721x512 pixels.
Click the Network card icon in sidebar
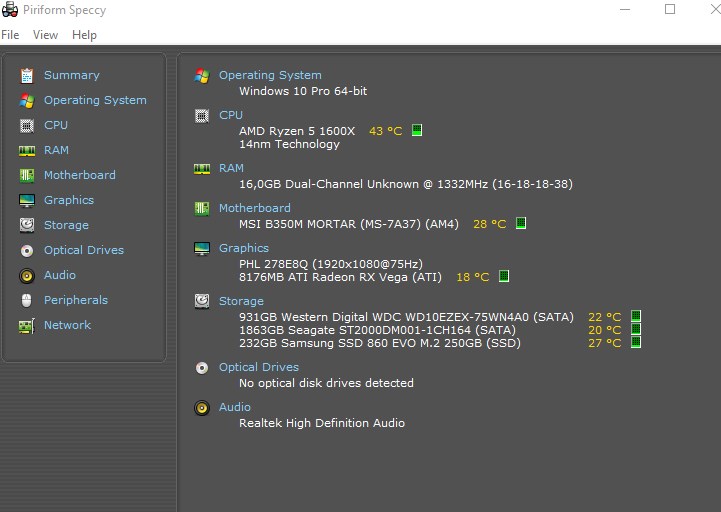(x=27, y=326)
